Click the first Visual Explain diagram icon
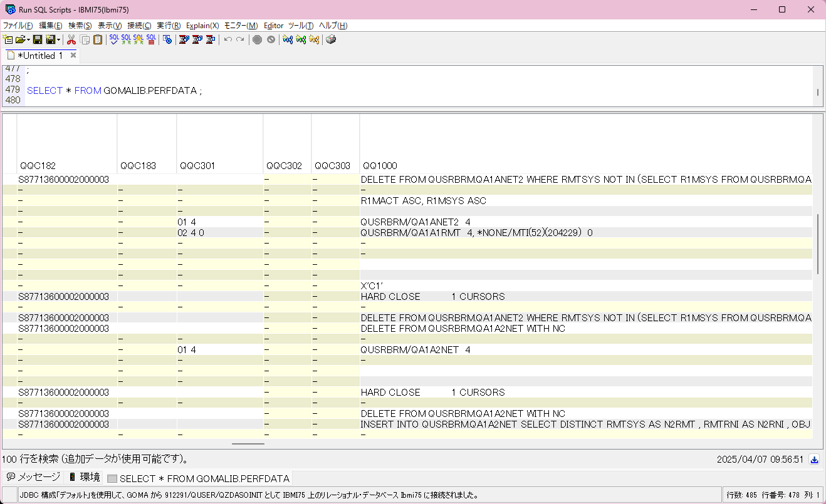Screen dimensions: 826x504 coord(288,39)
